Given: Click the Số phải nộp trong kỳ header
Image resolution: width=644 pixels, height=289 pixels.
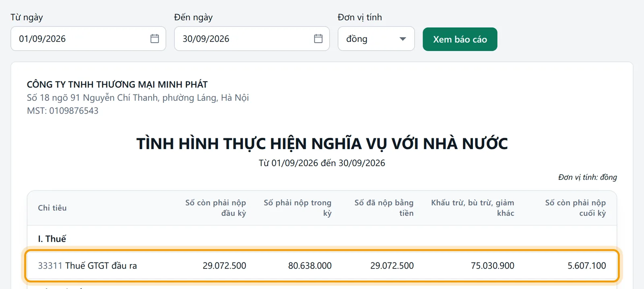Looking at the screenshot, I should point(297,208).
